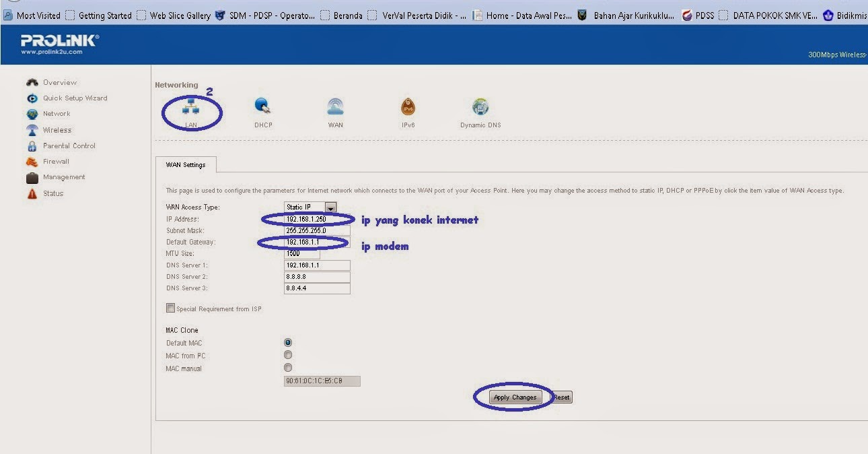Viewport: 868px width, 454px height.
Task: Switch to the WAN Settings tab
Action: [185, 164]
